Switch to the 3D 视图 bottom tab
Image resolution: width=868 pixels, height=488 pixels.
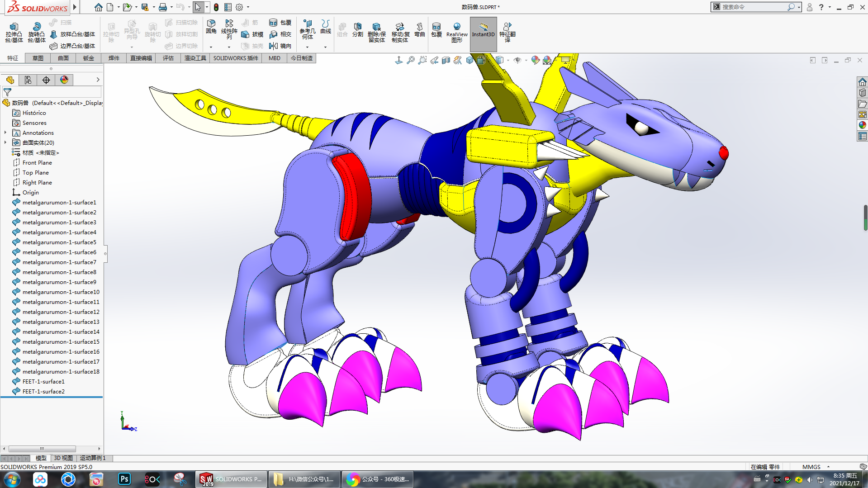[x=63, y=458]
